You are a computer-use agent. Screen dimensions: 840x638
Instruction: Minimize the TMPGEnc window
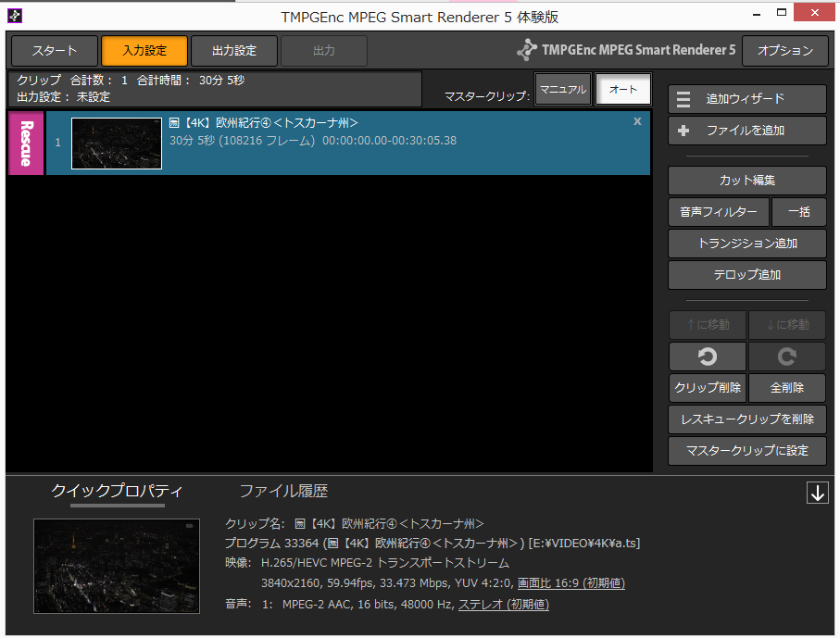pyautogui.click(x=757, y=14)
